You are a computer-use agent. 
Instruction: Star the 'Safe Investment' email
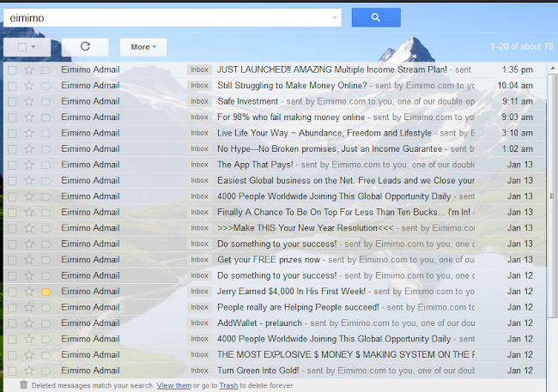29,101
